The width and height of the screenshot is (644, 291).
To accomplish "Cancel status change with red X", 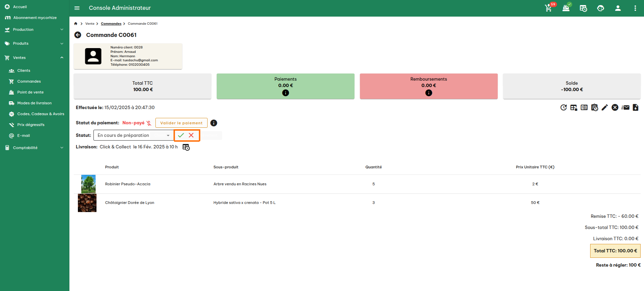I will coord(191,135).
